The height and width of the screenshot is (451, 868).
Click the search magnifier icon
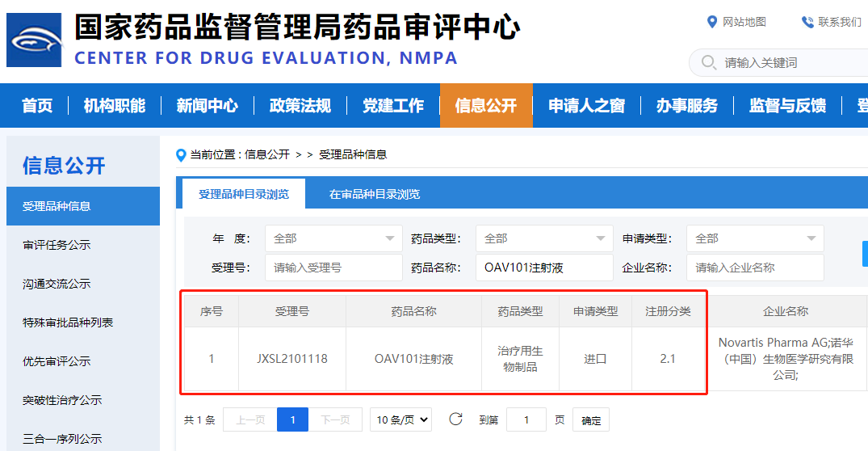(x=709, y=62)
